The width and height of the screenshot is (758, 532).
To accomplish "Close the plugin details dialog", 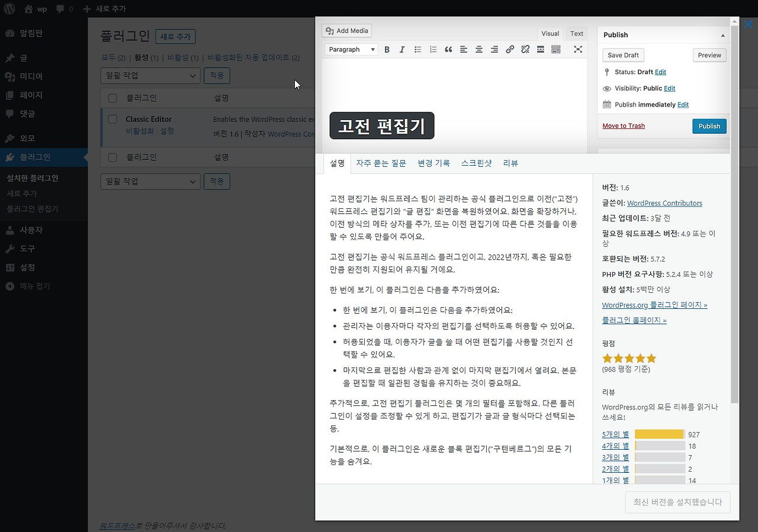I will (749, 25).
